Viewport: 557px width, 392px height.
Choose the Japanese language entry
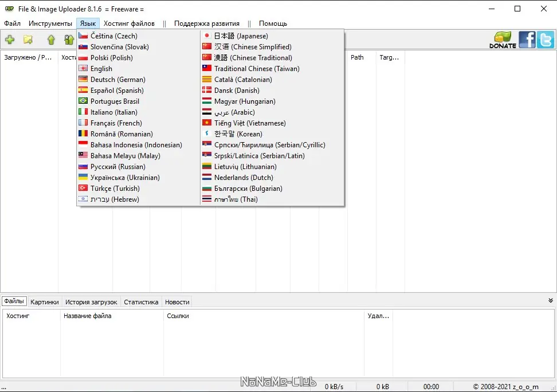click(x=272, y=36)
